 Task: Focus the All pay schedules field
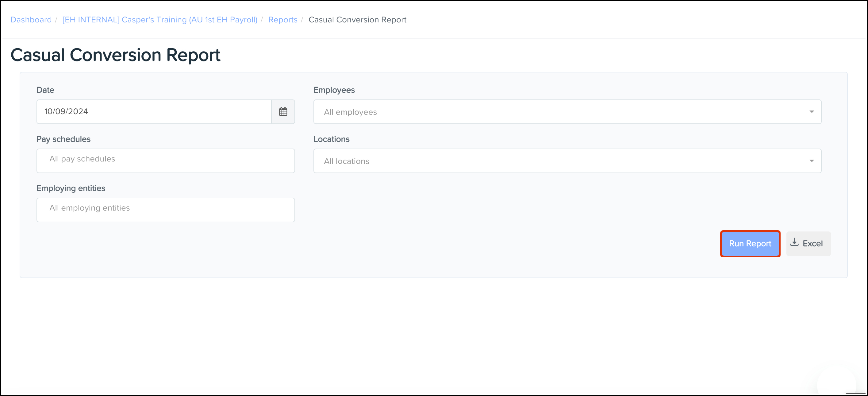click(165, 161)
